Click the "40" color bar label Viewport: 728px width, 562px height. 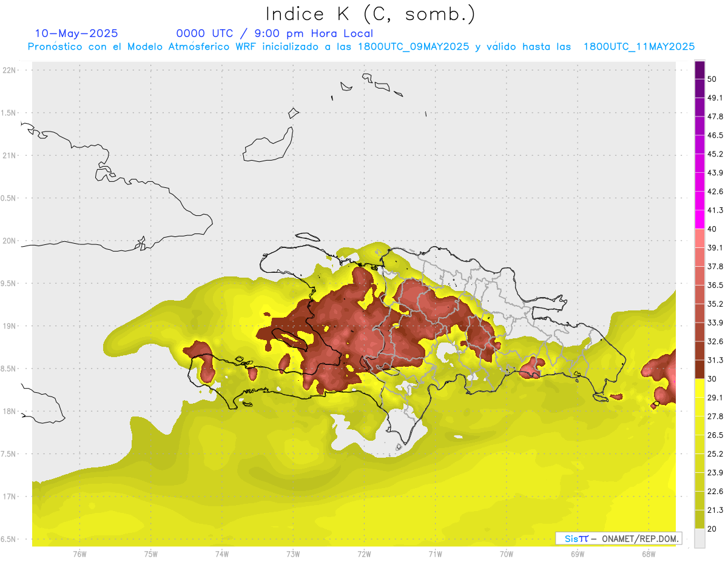coord(712,230)
